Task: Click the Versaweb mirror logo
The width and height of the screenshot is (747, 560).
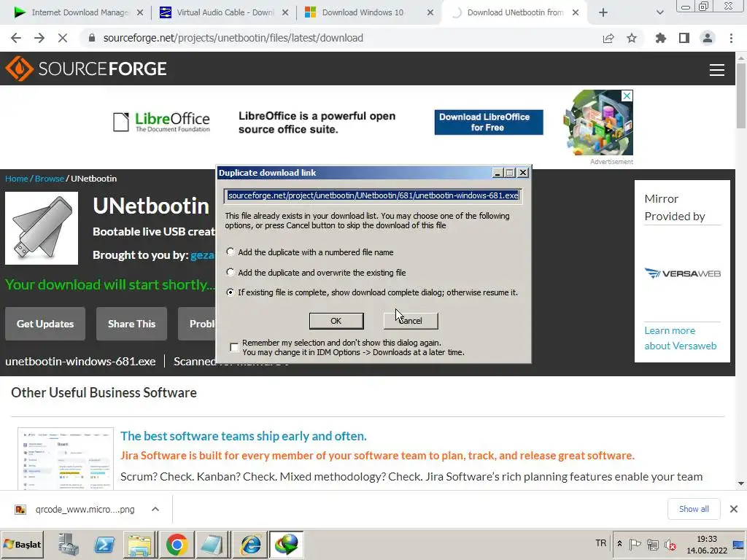Action: click(682, 273)
